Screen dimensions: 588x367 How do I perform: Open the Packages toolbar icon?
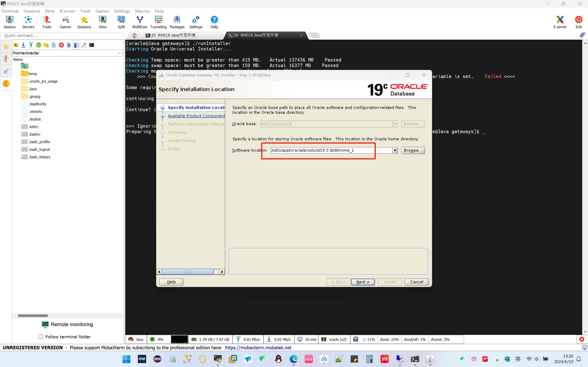pyautogui.click(x=177, y=22)
